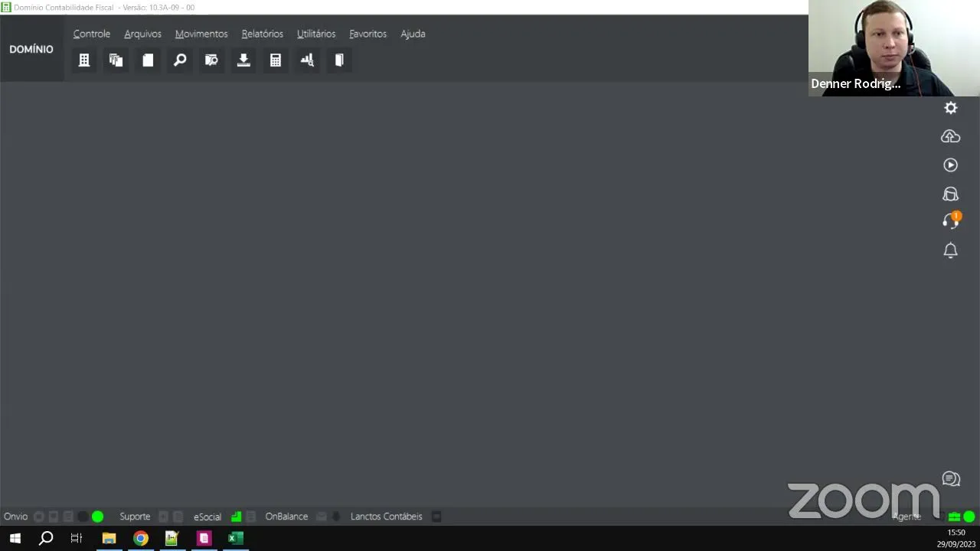
Task: Click the graduation cap training icon
Action: [950, 194]
